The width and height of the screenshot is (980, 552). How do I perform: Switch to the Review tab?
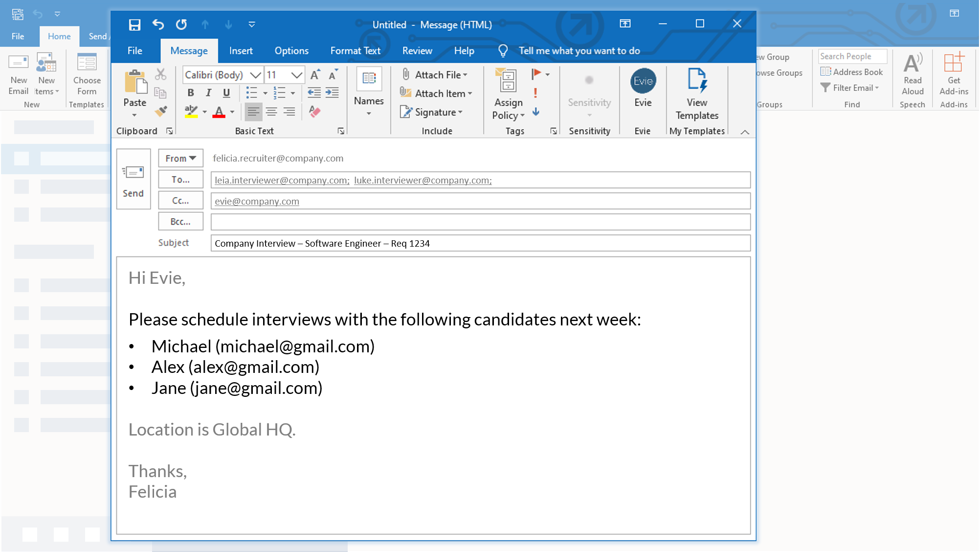(x=417, y=51)
